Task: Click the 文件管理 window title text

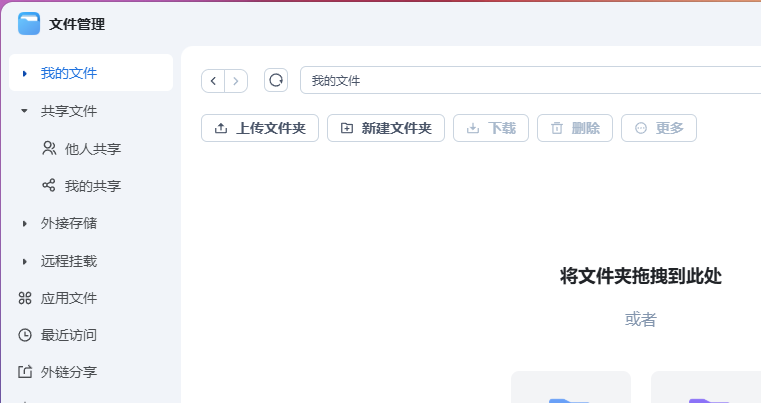Action: [x=77, y=24]
